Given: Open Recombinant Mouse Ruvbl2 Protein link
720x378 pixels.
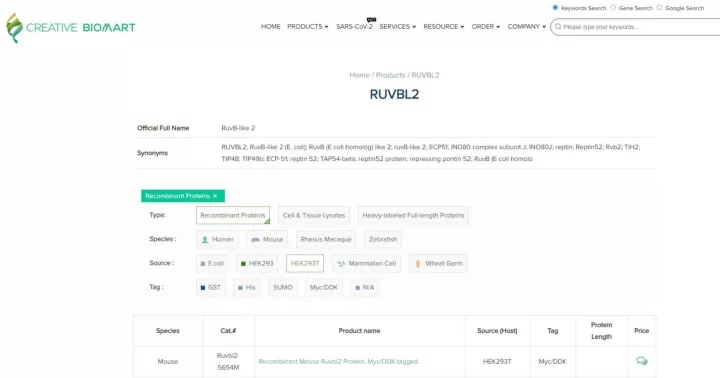Looking at the screenshot, I should coord(338,361).
